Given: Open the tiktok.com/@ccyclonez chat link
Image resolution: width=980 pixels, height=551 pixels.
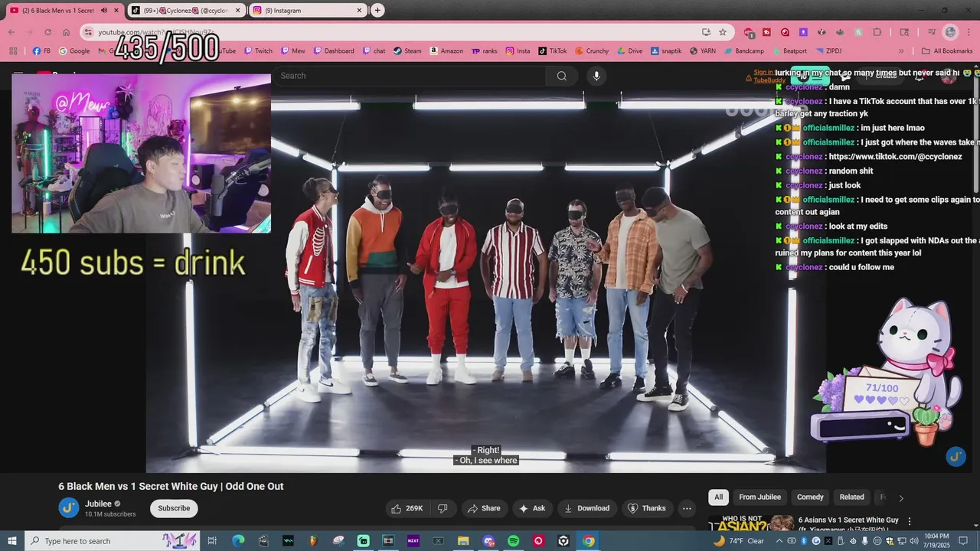Looking at the screenshot, I should point(893,157).
